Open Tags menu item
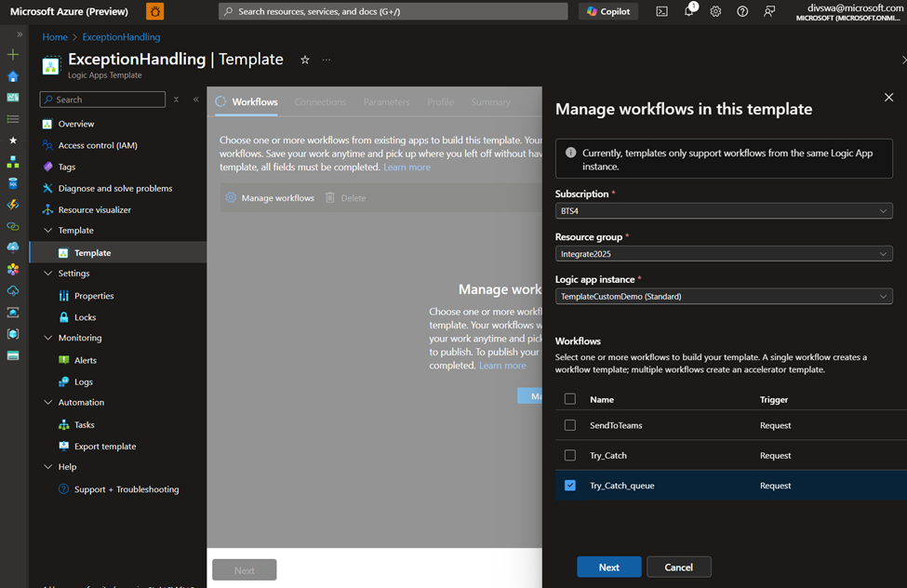The width and height of the screenshot is (907, 588). (67, 167)
